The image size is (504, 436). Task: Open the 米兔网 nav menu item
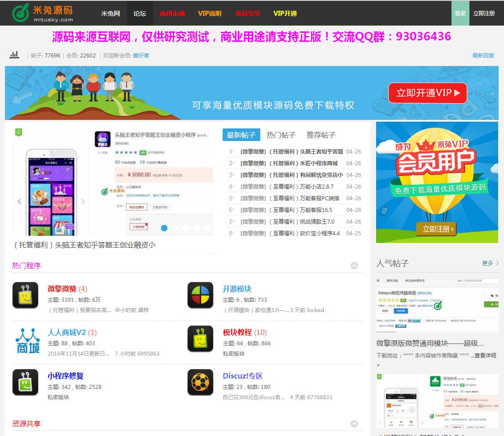[x=110, y=13]
